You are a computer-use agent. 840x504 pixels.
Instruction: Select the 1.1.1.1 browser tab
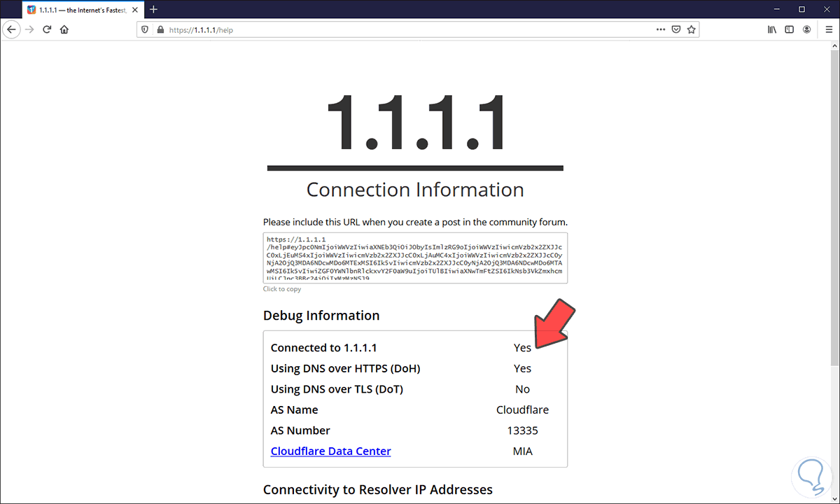coord(82,9)
